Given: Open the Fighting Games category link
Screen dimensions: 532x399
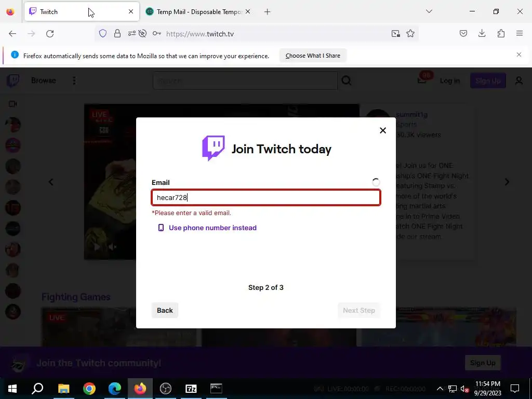Looking at the screenshot, I should 76,297.
